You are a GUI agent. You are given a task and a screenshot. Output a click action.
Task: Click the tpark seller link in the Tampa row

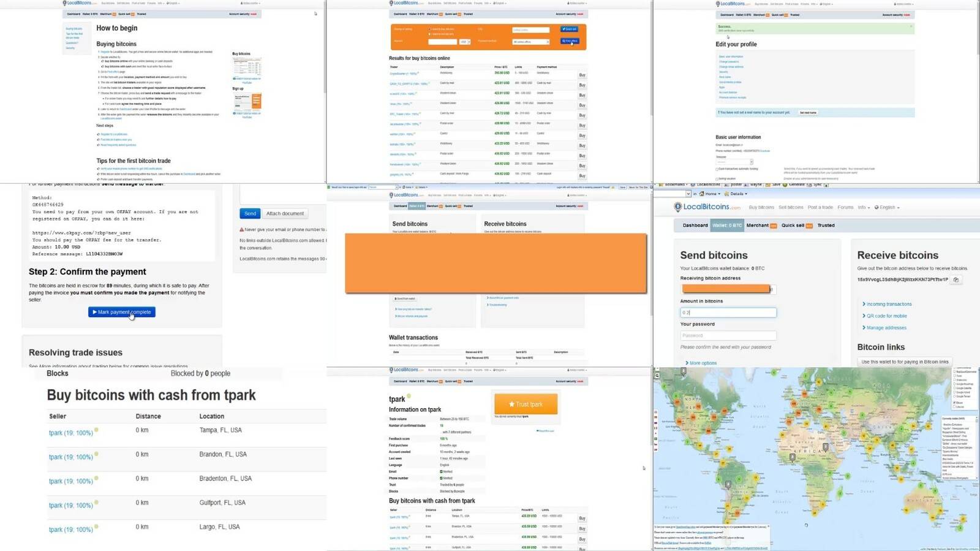point(71,433)
